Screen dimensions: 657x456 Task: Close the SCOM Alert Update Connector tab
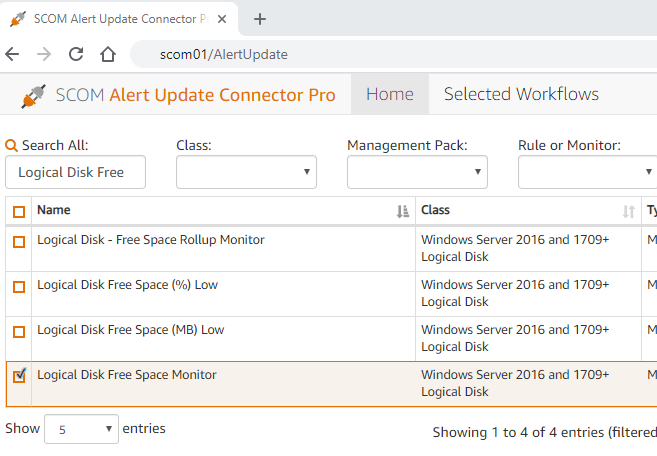[222, 19]
